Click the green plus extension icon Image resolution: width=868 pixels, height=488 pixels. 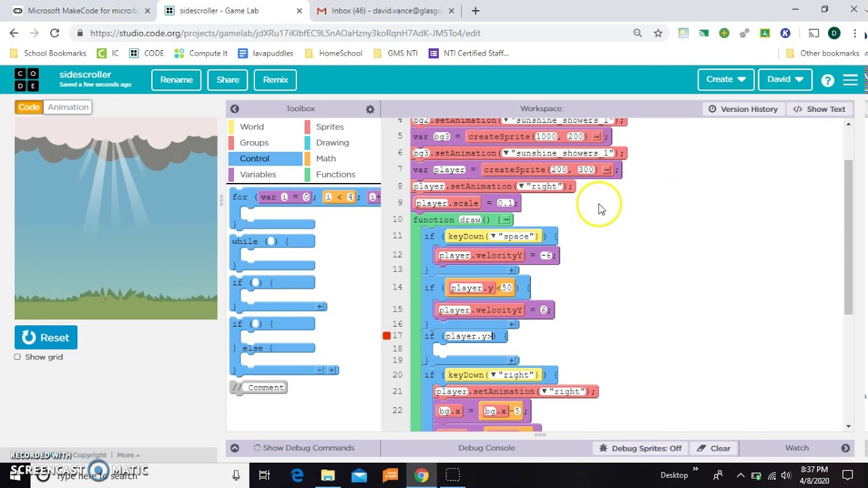(x=724, y=33)
